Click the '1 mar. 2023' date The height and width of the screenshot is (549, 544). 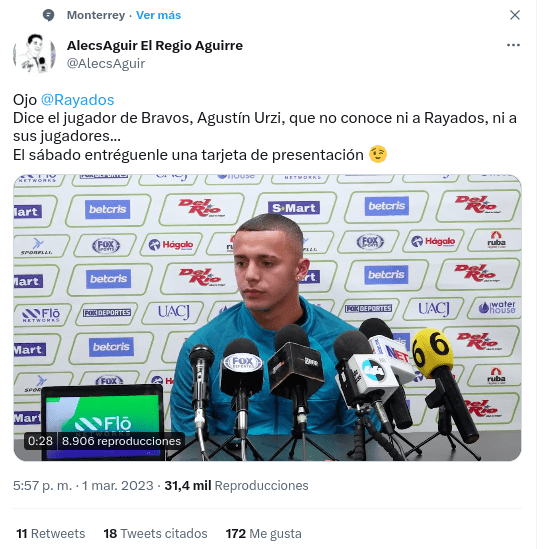tap(118, 486)
